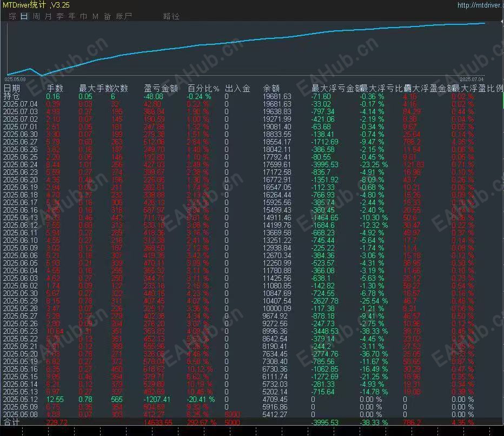The image size is (504, 436).
Task: Click the max floating loss -1712.69
Action: tap(324, 142)
